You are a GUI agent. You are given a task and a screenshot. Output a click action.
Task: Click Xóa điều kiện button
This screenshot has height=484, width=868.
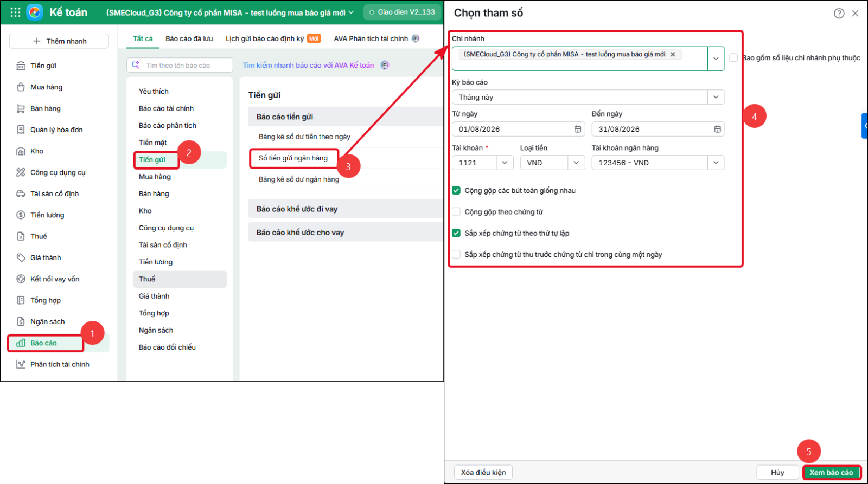(483, 472)
